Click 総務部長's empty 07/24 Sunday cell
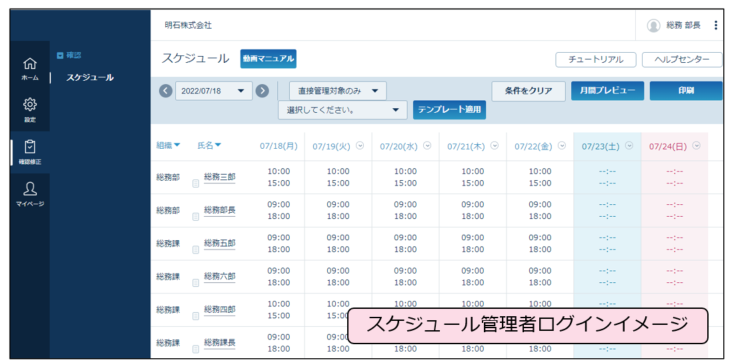Screen dimensions: 731x363 [x=675, y=210]
